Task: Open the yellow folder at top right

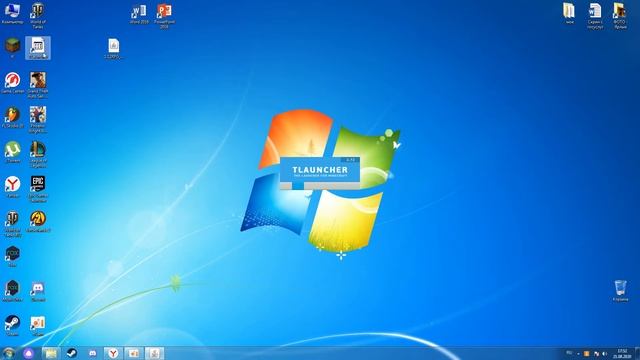Action: (x=569, y=13)
